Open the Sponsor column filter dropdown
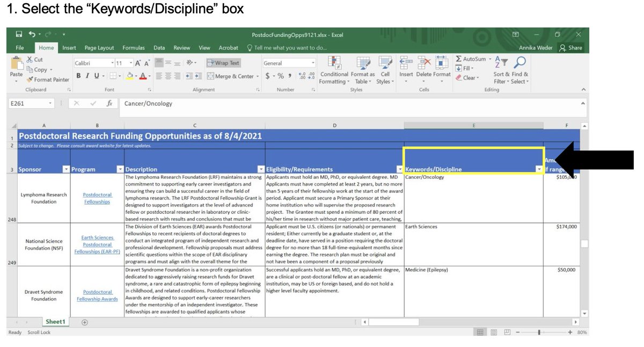The image size is (644, 347). pos(66,169)
